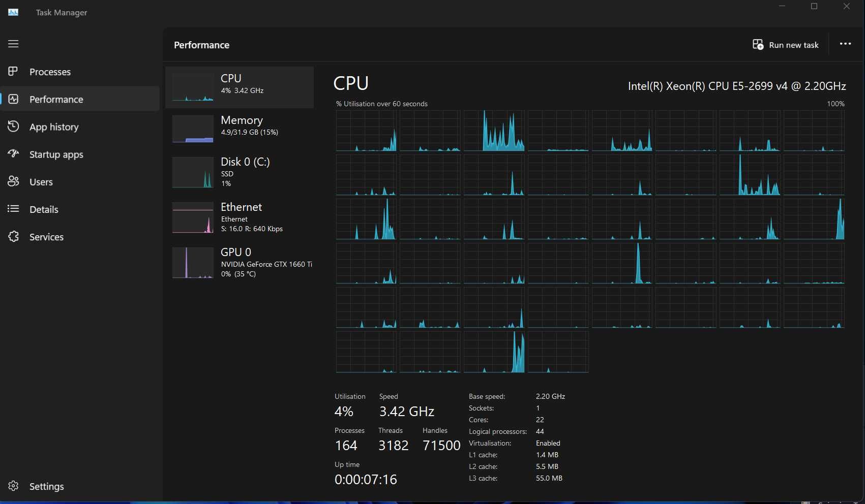Click base speed value 2.20 GHz

[550, 396]
